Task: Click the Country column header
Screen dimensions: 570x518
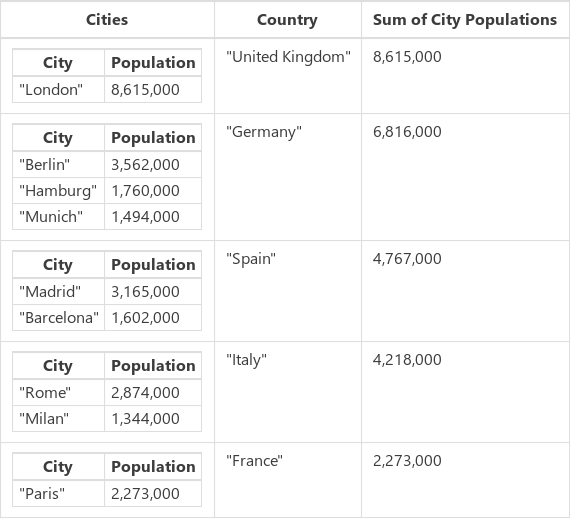Action: [x=287, y=20]
